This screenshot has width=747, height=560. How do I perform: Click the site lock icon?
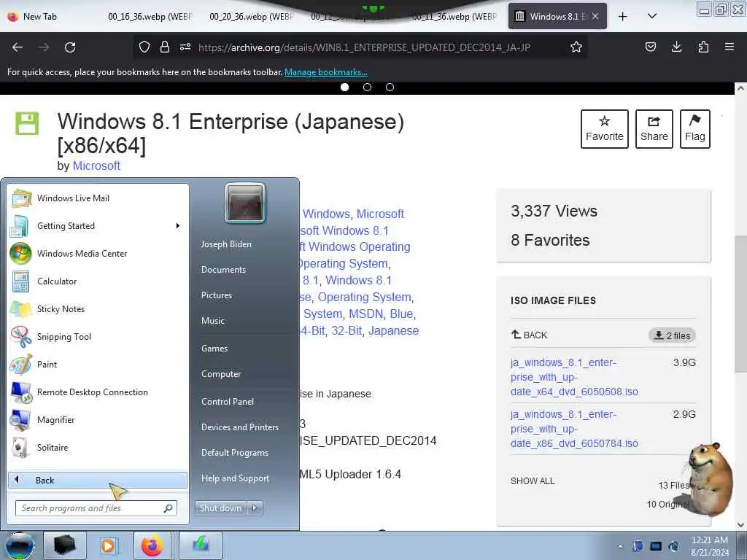(x=165, y=47)
